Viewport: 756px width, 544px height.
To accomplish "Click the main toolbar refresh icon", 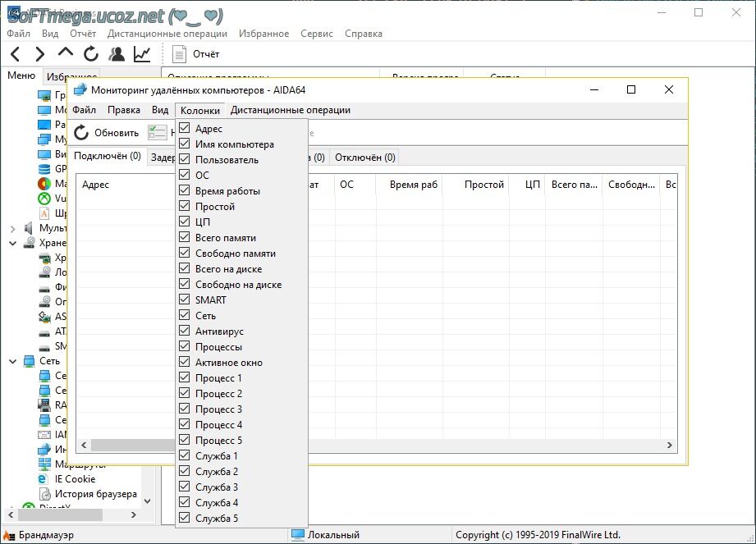I will click(x=91, y=54).
